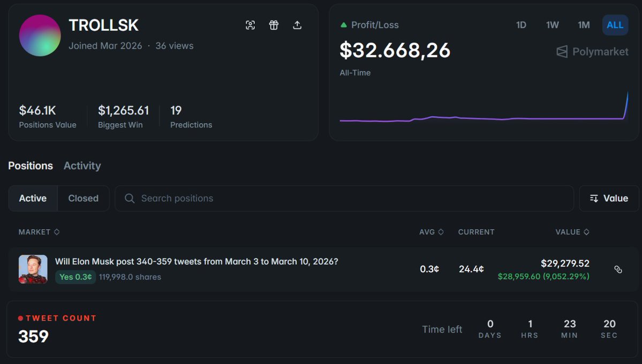
Task: Show Closed positions
Action: pyautogui.click(x=83, y=198)
